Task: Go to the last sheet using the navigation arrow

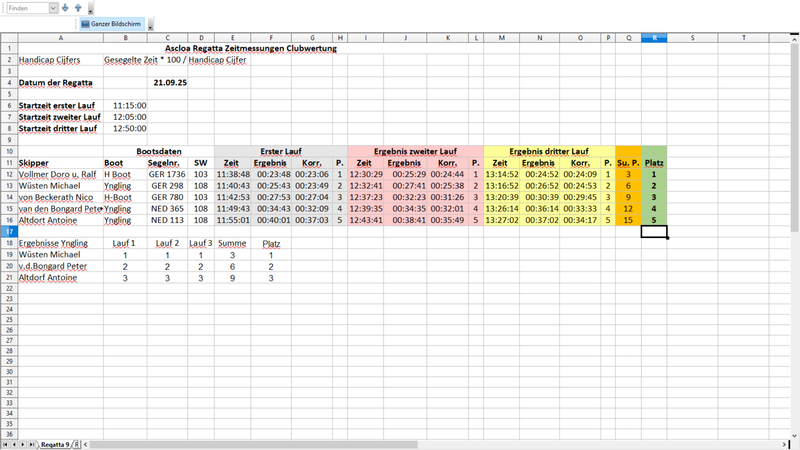Action: pyautogui.click(x=32, y=443)
